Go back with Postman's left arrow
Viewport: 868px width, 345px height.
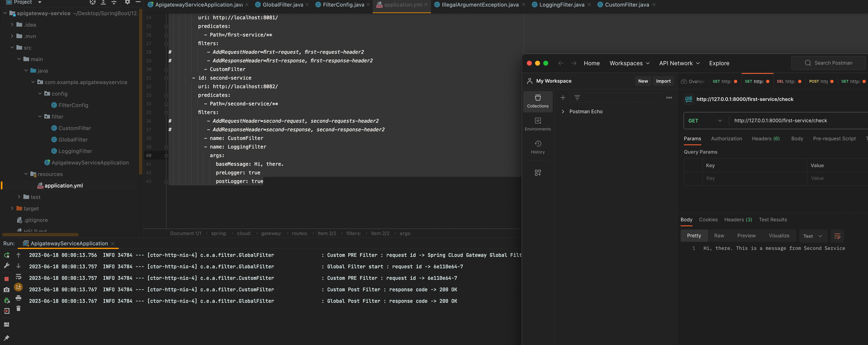[561, 63]
